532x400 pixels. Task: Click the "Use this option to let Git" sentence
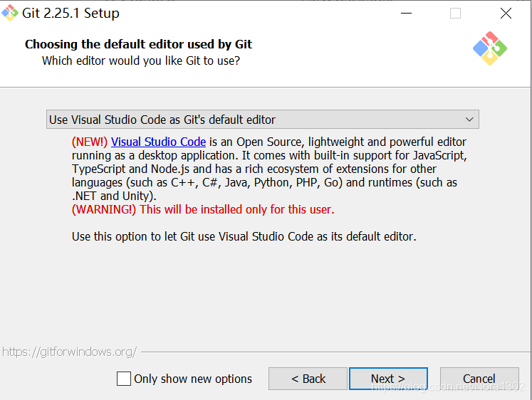244,236
